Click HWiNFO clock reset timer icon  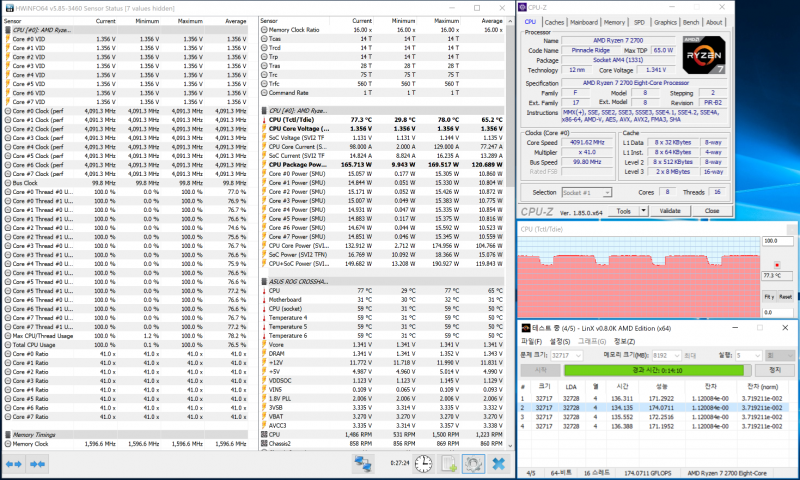[x=423, y=464]
